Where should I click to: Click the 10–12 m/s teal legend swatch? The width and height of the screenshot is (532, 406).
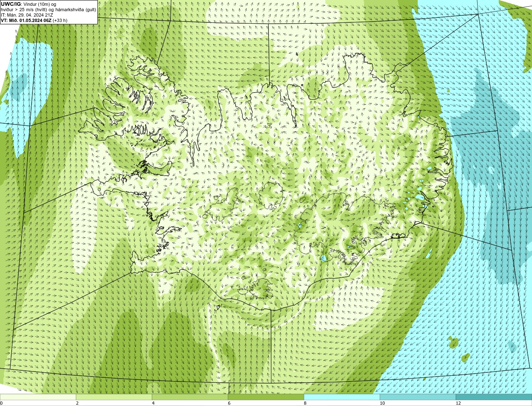point(418,397)
